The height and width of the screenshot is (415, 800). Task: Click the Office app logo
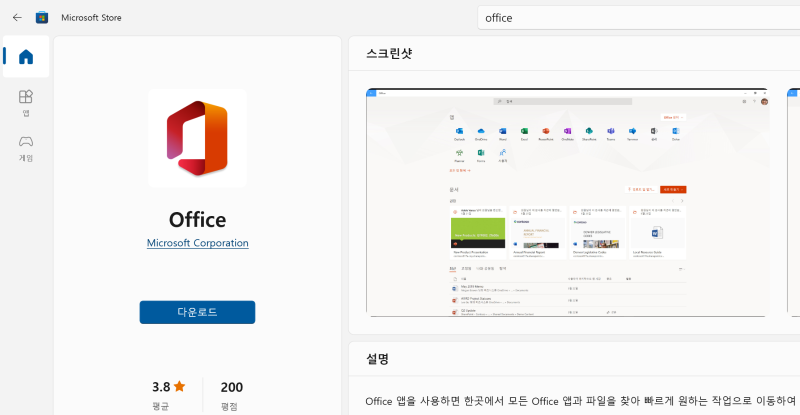197,138
